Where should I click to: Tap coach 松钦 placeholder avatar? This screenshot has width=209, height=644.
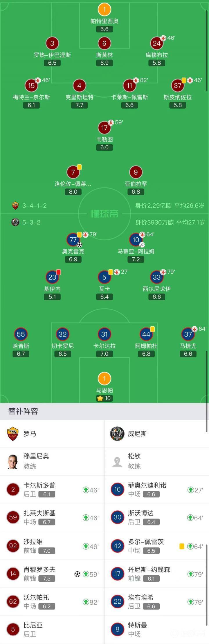[x=117, y=461]
